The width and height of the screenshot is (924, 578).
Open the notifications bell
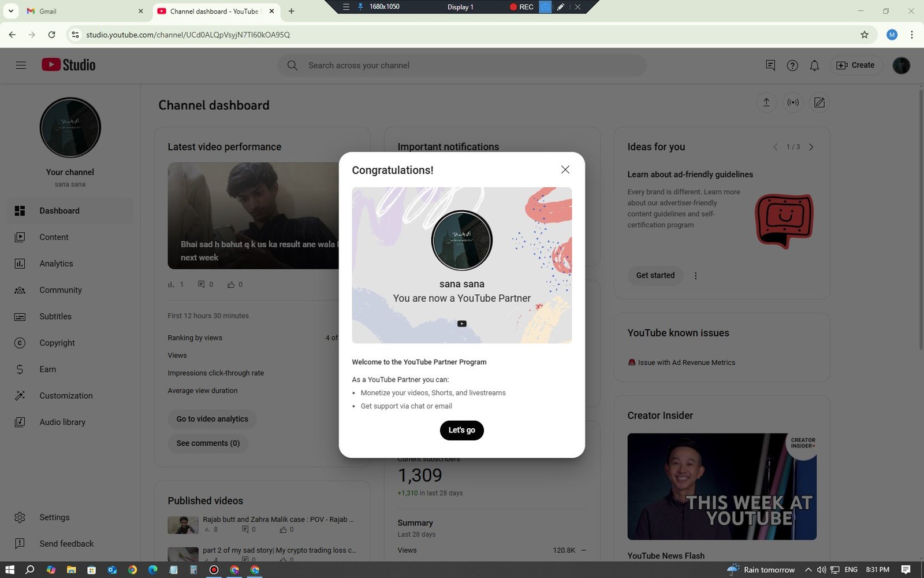point(814,65)
